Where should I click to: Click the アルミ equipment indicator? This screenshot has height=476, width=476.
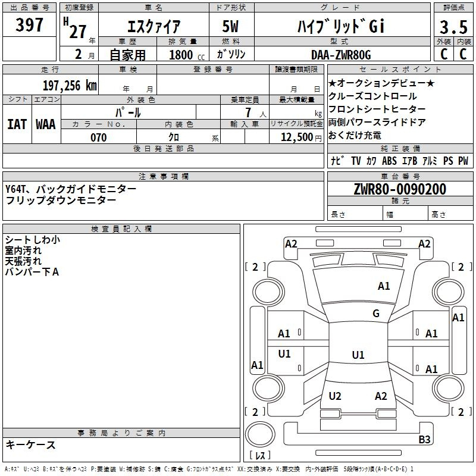click(429, 161)
